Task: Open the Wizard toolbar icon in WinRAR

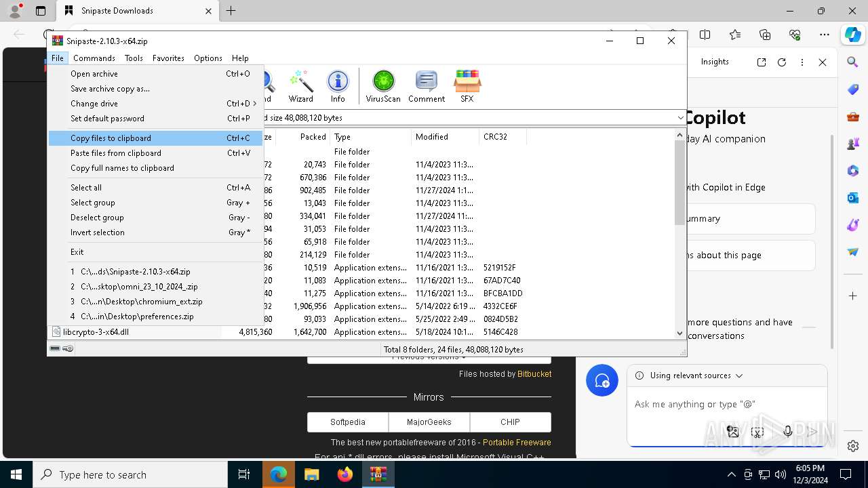Action: (x=300, y=86)
